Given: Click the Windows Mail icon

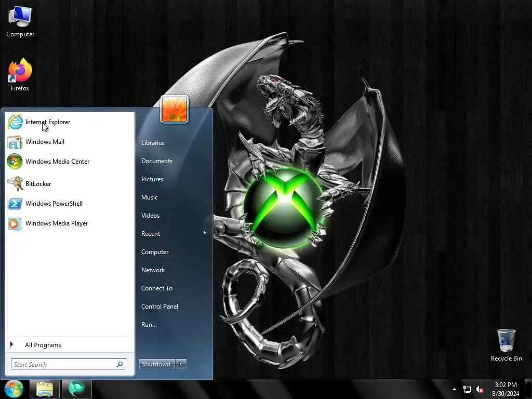Looking at the screenshot, I should click(15, 142).
